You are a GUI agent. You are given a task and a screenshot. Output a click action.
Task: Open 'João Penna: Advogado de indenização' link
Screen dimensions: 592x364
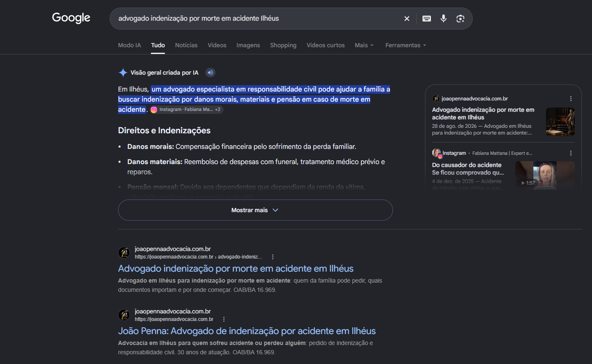click(247, 331)
